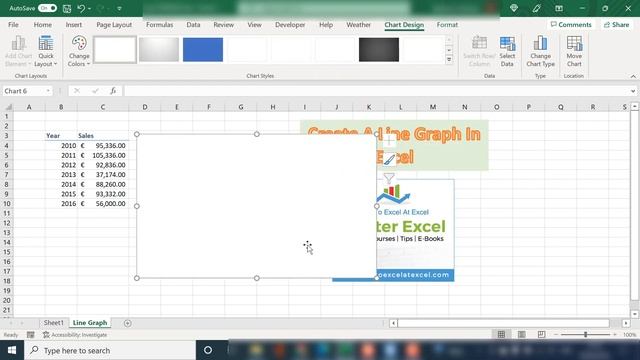Screen dimensions: 640x360
Task: Open the Quick Layout dropdown
Action: point(46,51)
